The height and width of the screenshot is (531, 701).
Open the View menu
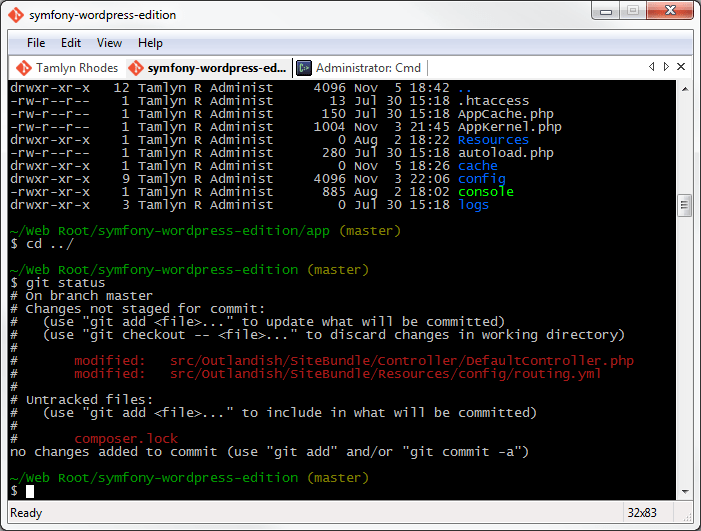[x=109, y=43]
